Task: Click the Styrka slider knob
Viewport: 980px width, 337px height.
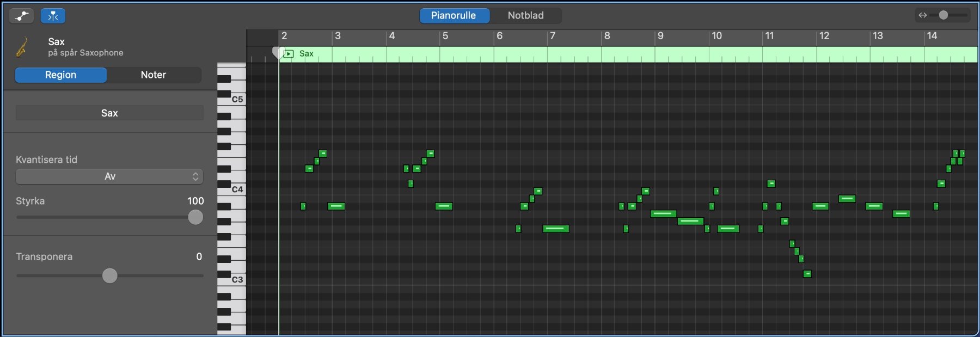Action: click(195, 217)
